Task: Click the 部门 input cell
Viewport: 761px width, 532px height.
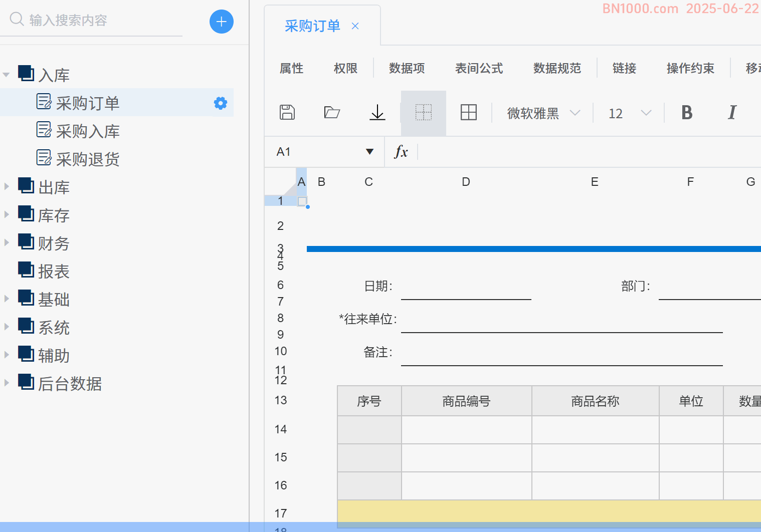Action: pos(710,286)
